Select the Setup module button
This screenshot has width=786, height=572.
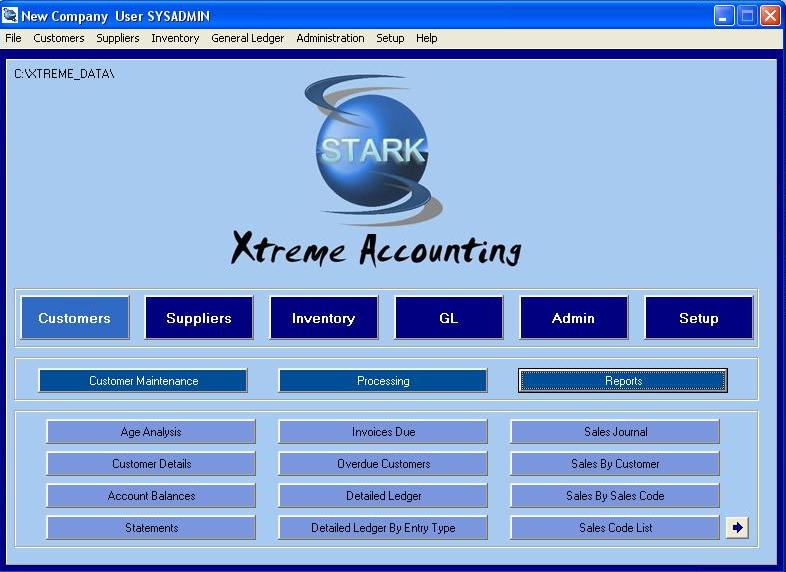tap(699, 318)
